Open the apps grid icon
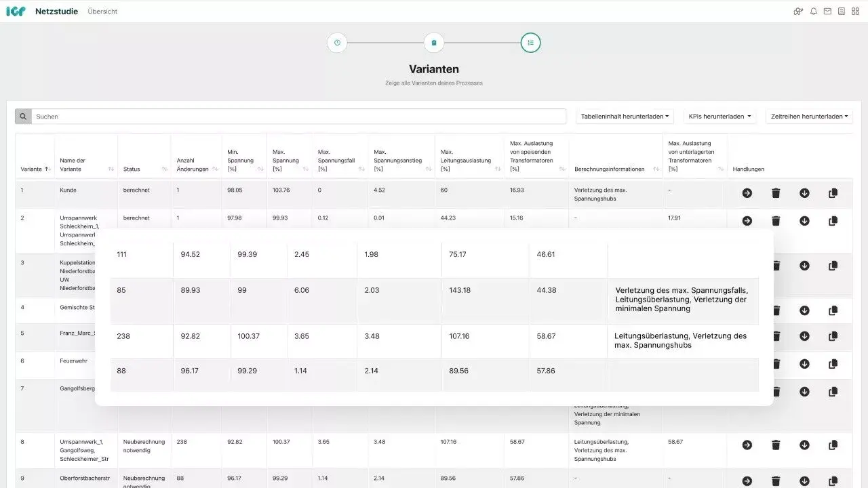Viewport: 868px width, 488px height. tap(855, 12)
